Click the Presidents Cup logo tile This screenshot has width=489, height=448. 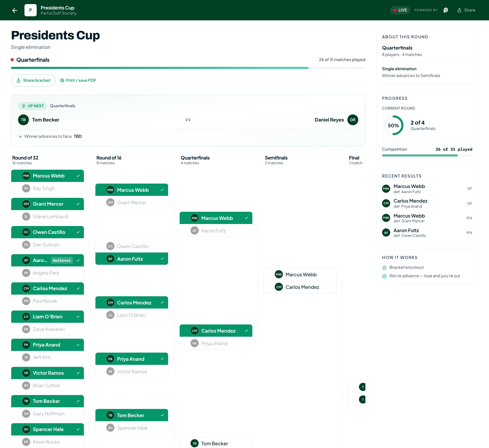(31, 10)
